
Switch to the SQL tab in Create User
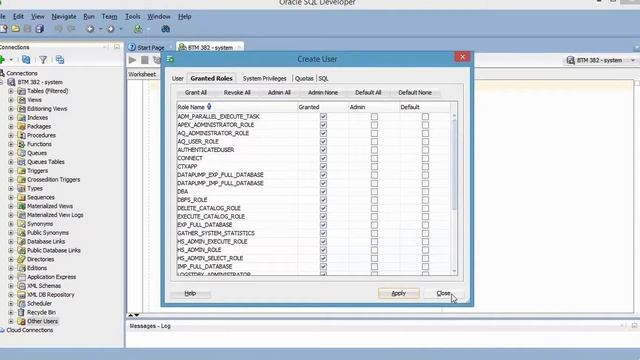323,78
